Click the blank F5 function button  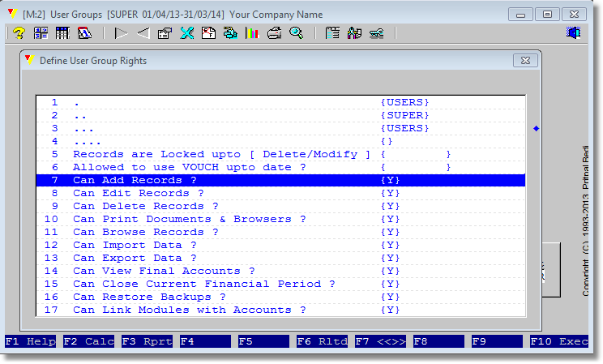click(264, 341)
